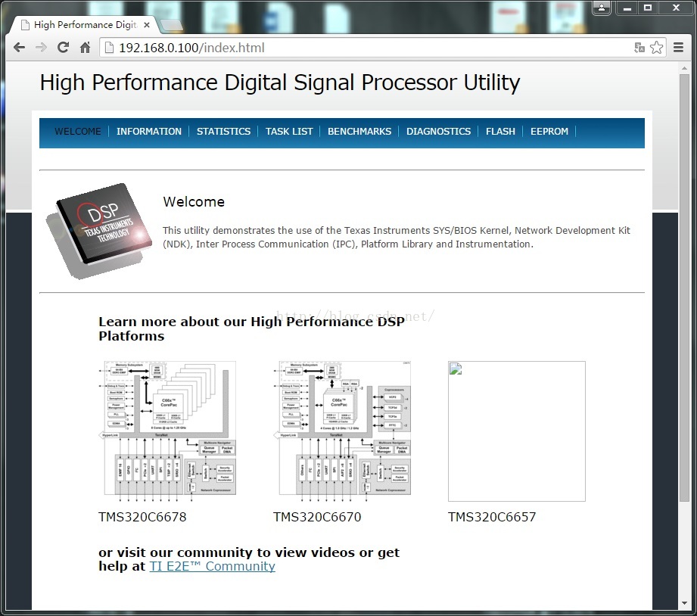Select the WELCOME menu item

[x=78, y=132]
